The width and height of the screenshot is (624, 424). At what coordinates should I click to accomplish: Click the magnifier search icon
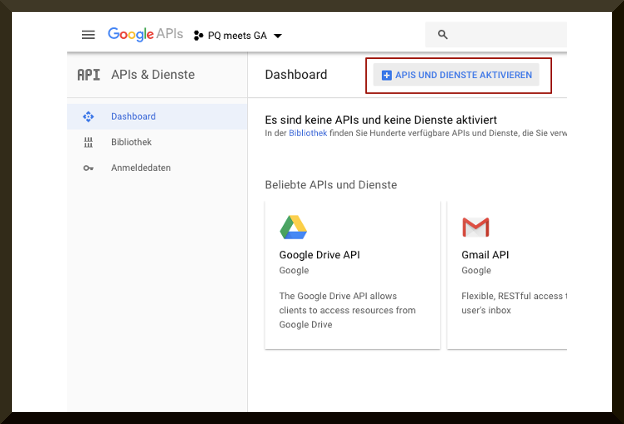tap(443, 35)
